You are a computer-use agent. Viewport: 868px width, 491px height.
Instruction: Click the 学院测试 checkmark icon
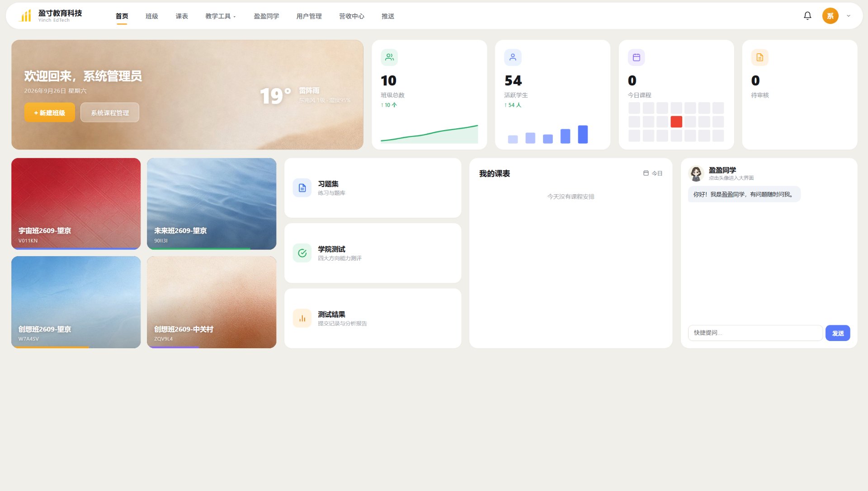(x=302, y=253)
